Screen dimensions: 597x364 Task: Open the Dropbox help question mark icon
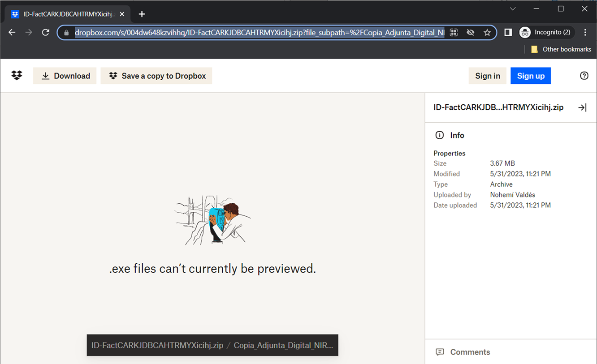click(x=584, y=76)
